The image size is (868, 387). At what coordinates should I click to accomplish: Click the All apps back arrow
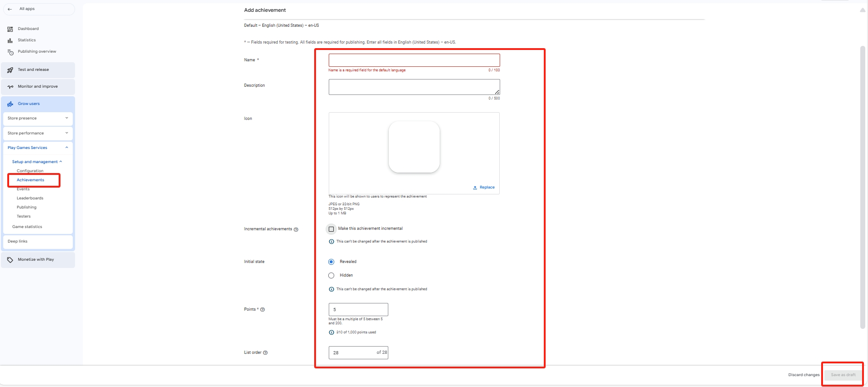(10, 9)
